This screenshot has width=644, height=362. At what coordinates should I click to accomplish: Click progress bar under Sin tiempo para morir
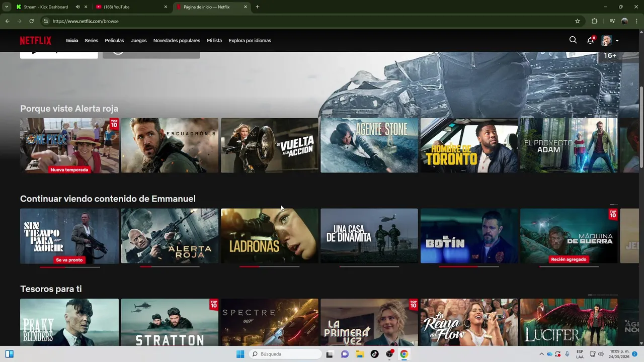[x=69, y=267]
